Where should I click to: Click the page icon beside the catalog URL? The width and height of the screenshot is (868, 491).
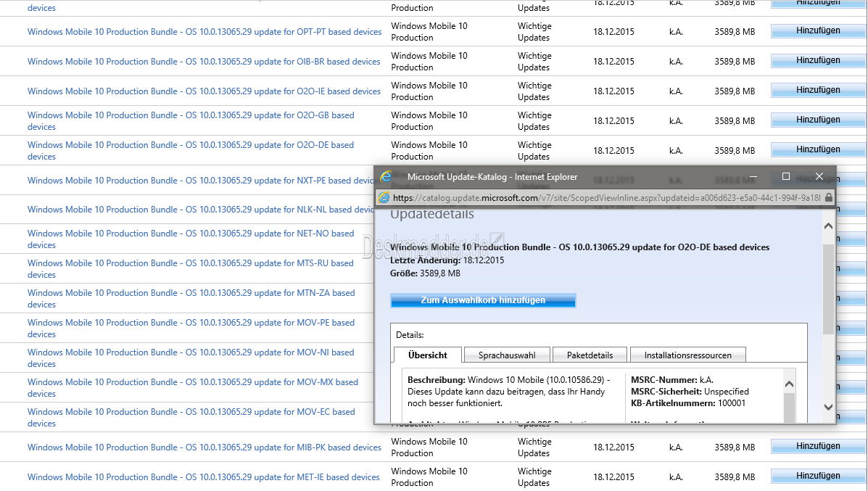pos(384,197)
